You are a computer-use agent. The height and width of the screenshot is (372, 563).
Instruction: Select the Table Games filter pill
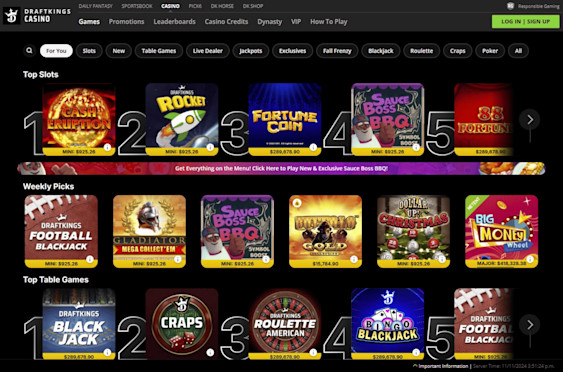tap(159, 51)
